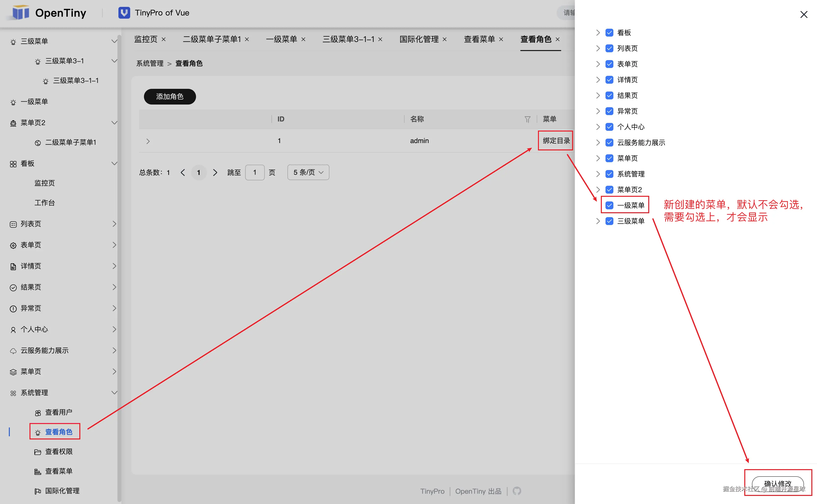
Task: Open 表单页 via its gear icon
Action: [x=13, y=245]
